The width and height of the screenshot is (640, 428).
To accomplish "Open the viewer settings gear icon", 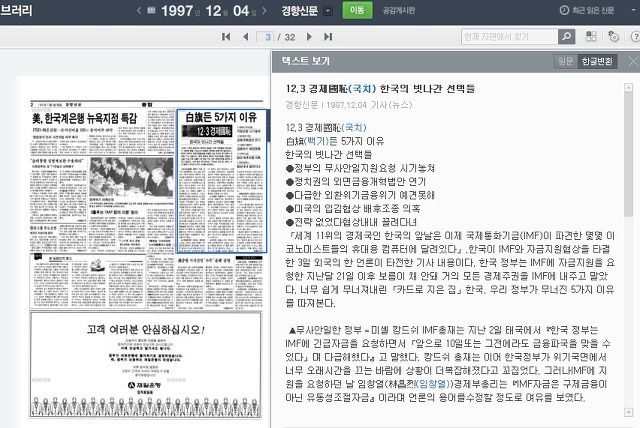I will tap(613, 36).
